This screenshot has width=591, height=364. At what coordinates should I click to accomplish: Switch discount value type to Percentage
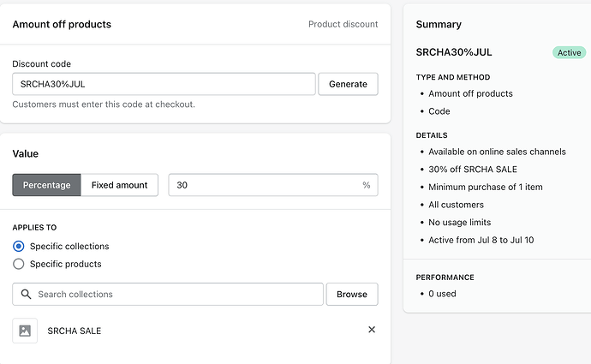point(47,185)
